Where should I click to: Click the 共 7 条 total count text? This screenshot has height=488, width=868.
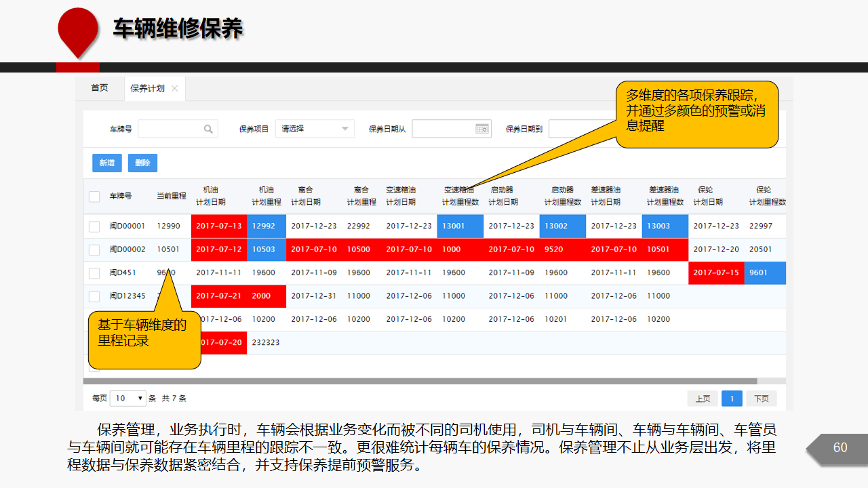click(174, 399)
